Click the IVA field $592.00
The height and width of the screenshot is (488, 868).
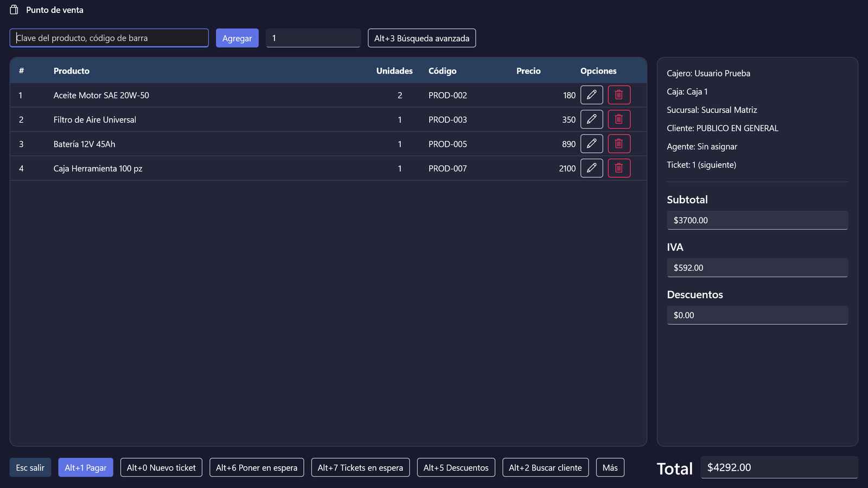click(757, 268)
